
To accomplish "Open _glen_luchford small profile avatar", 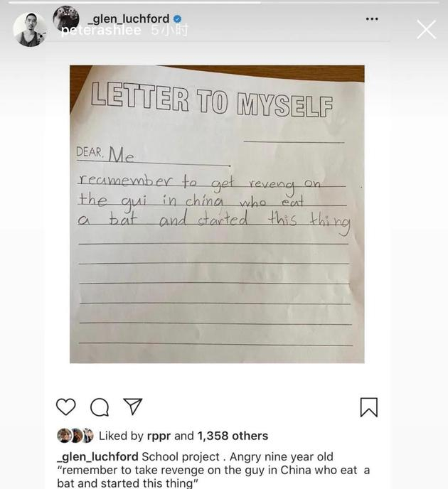I will click(66, 18).
